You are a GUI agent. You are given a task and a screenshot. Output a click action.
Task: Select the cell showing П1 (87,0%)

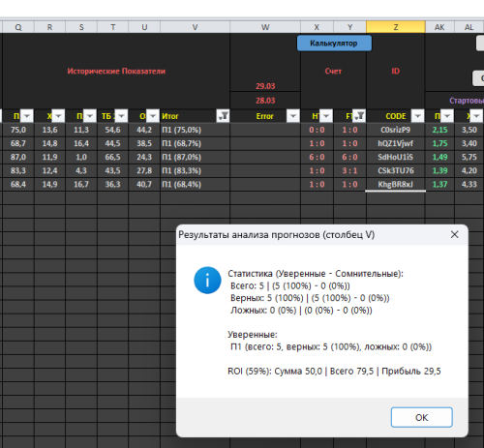pos(195,157)
